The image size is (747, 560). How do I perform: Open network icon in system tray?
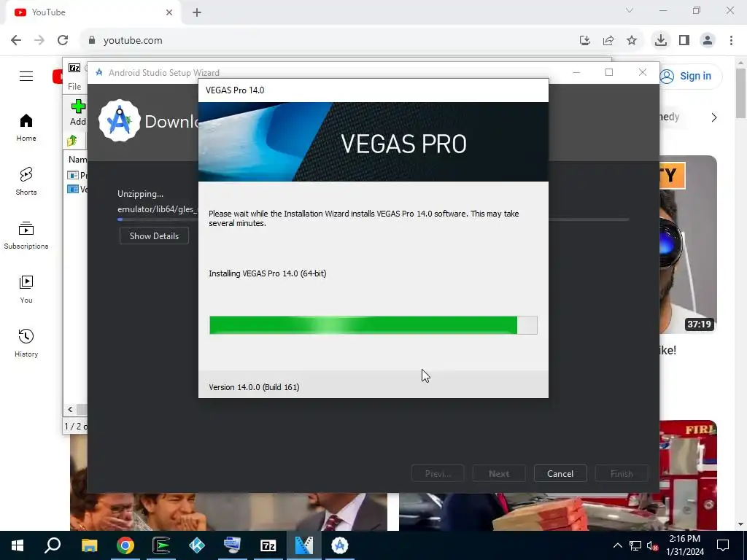point(635,545)
